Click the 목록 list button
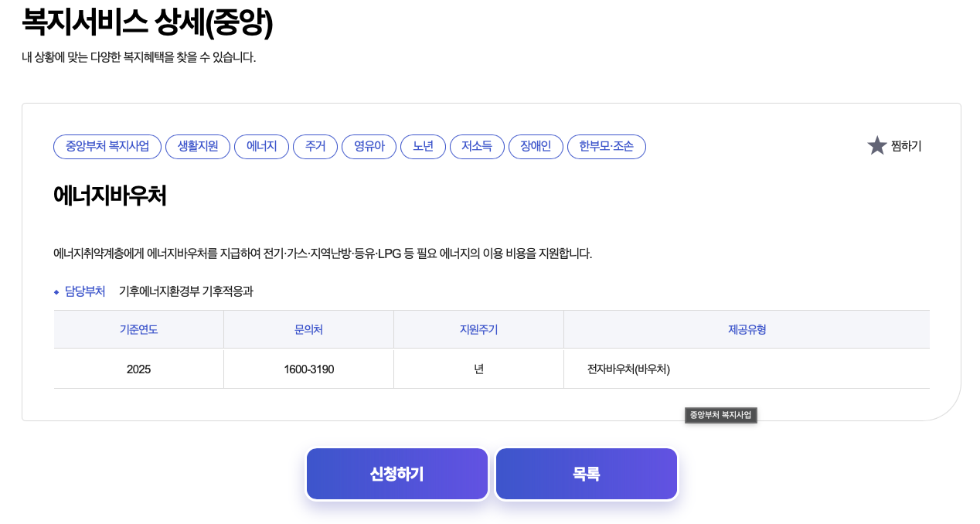This screenshot has width=980, height=524. 586,473
